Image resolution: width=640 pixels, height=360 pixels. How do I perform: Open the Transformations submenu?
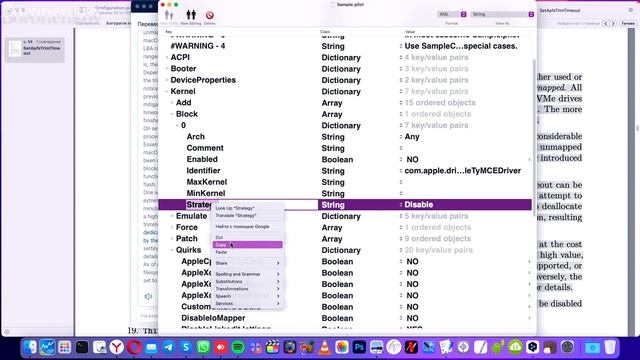point(247,289)
